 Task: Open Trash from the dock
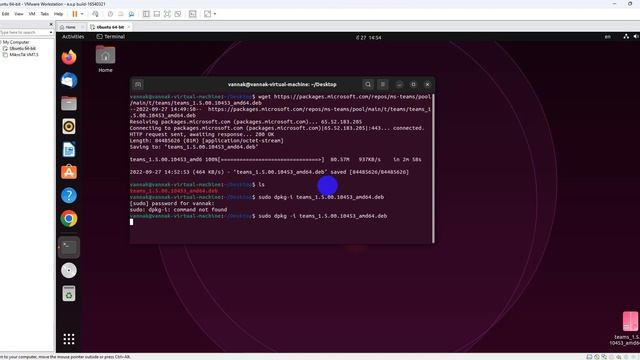click(x=69, y=293)
